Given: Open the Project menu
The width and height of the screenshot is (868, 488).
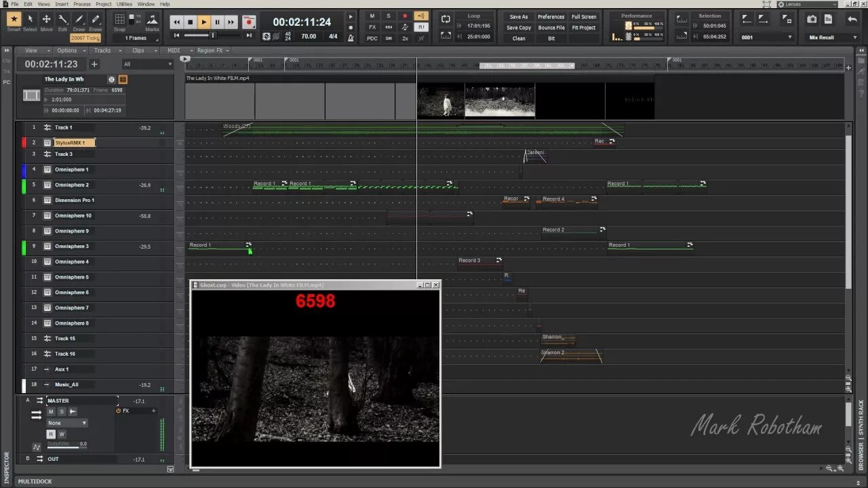Looking at the screenshot, I should [x=104, y=4].
